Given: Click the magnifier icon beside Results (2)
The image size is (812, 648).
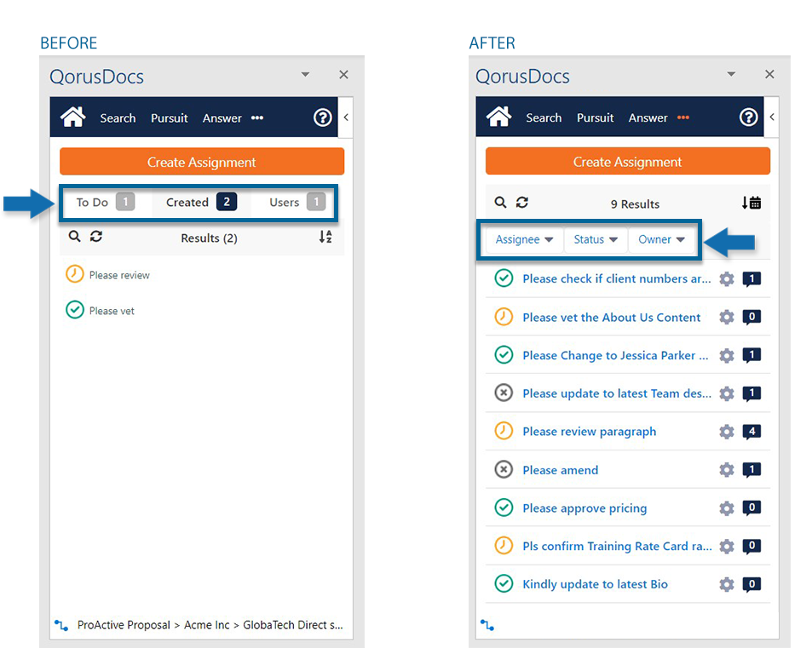Looking at the screenshot, I should point(74,238).
